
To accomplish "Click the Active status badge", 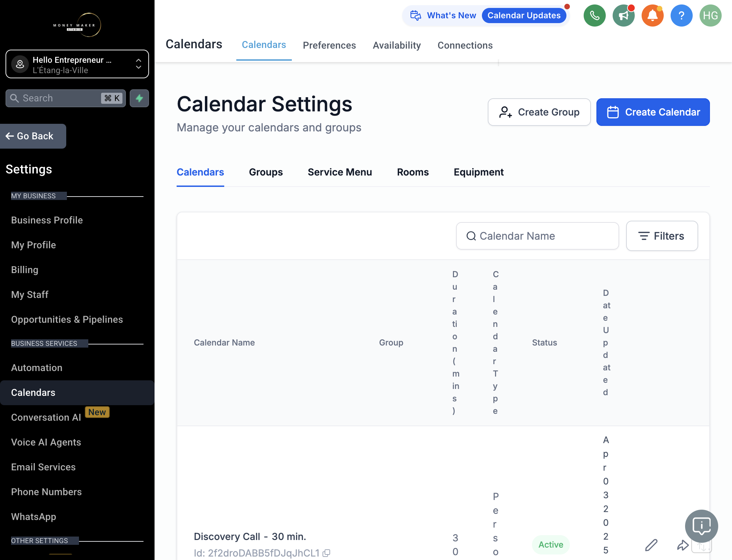I will pos(551,544).
